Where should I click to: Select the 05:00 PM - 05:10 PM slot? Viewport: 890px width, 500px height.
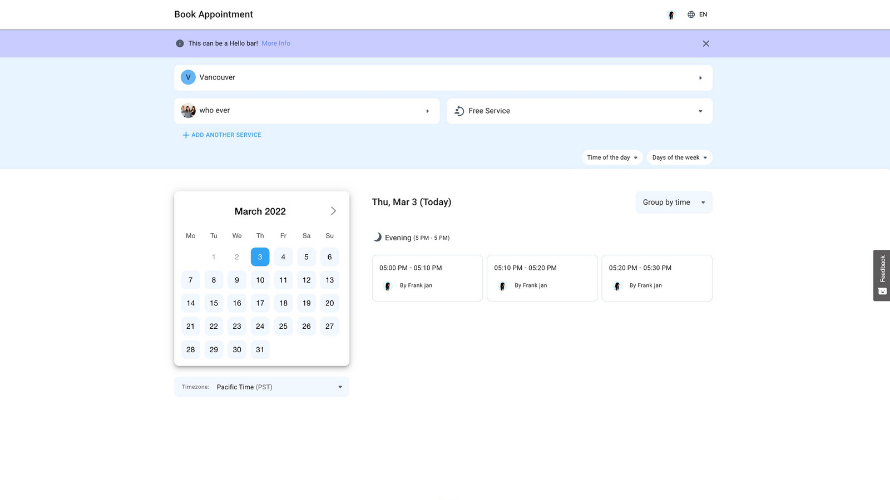pos(427,277)
